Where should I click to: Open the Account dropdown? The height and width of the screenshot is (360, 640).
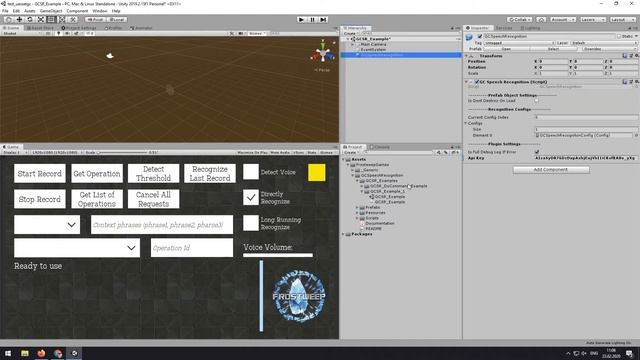[562, 20]
